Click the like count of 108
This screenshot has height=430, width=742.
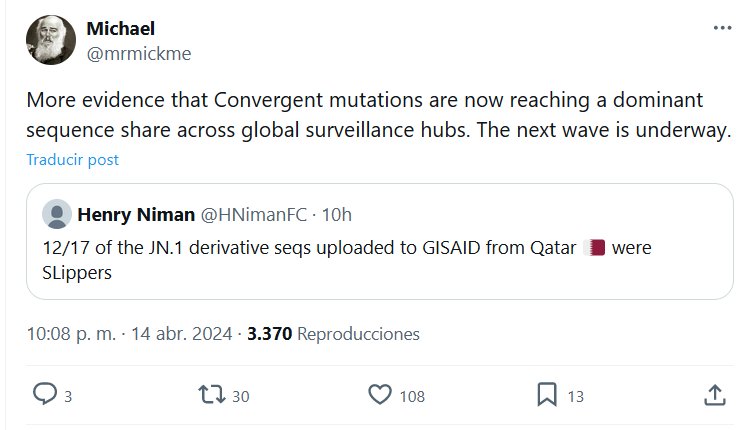(x=412, y=396)
